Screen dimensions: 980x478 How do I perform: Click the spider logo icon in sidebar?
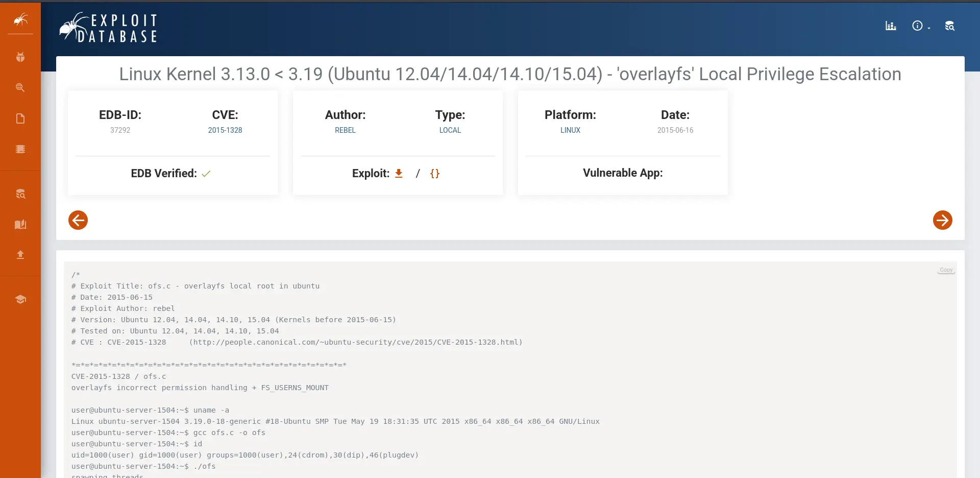(x=20, y=20)
